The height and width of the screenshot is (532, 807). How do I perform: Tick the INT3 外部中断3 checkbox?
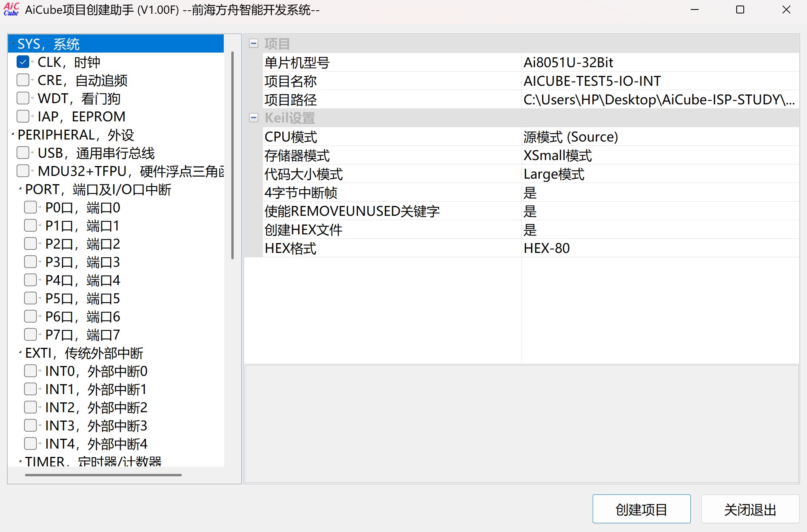[30, 426]
